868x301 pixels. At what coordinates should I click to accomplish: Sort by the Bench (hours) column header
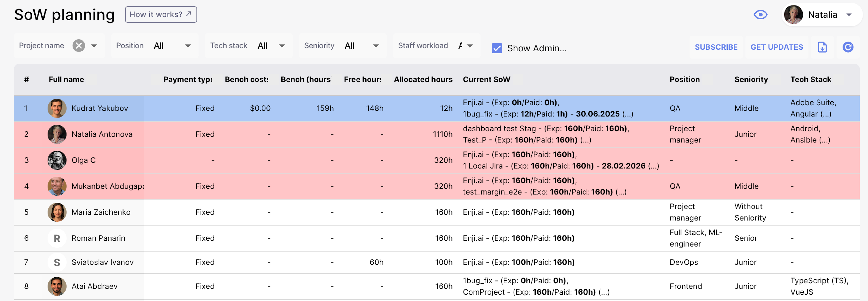click(x=306, y=80)
